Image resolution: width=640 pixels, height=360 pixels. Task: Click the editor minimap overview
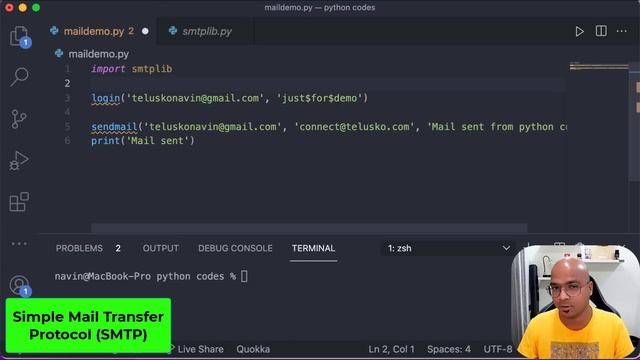[598, 67]
